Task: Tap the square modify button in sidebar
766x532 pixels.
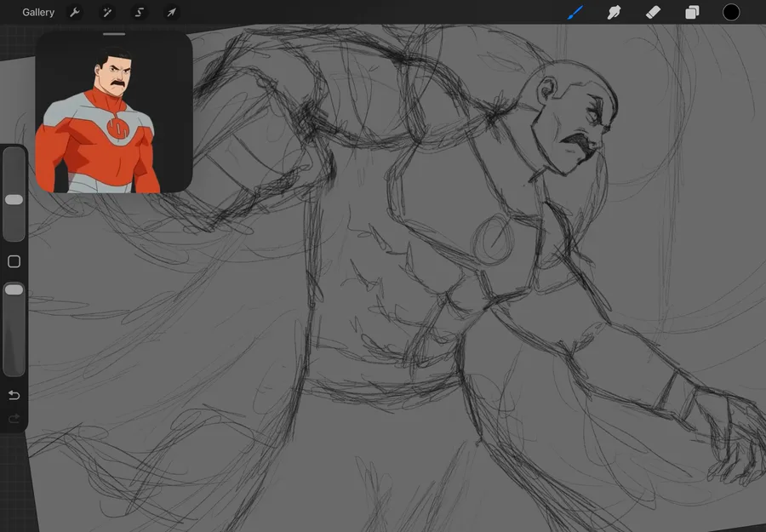Action: tap(14, 262)
